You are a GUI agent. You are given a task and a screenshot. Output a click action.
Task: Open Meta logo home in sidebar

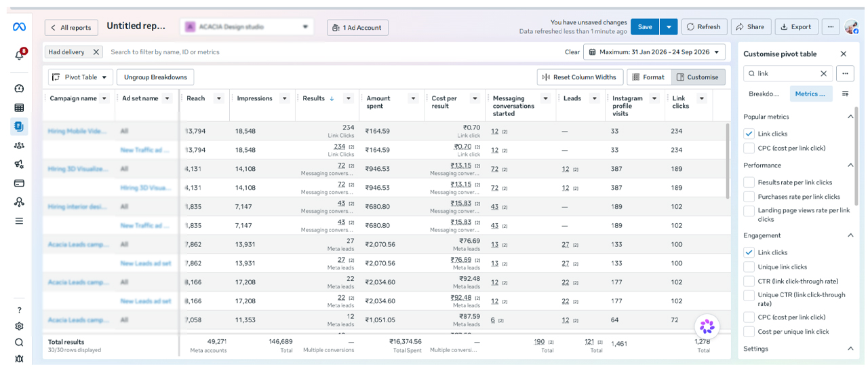pos(19,27)
